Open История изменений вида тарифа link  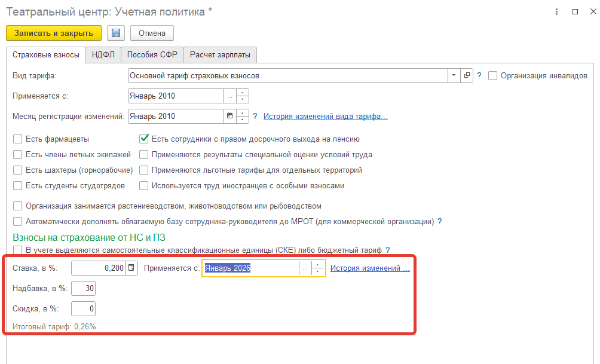325,116
